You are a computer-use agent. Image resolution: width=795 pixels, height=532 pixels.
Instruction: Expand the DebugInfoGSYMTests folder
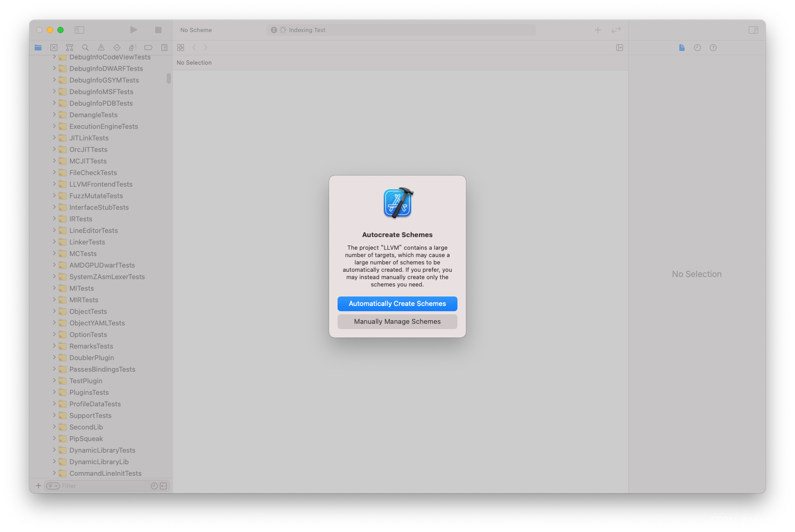54,80
